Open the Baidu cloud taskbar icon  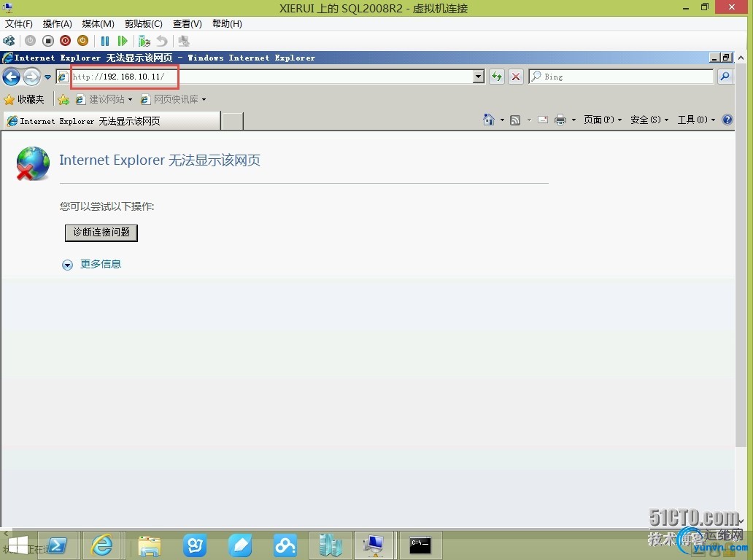tap(285, 545)
